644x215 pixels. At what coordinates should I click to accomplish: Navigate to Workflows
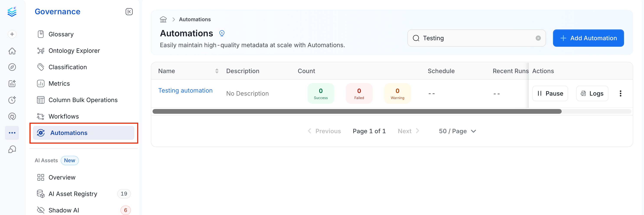click(64, 117)
